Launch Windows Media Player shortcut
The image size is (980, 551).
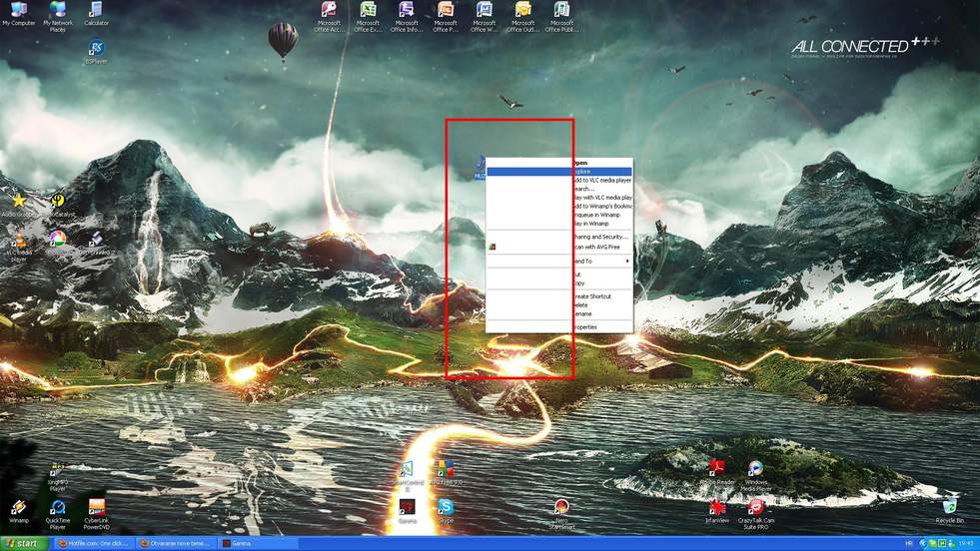755,476
